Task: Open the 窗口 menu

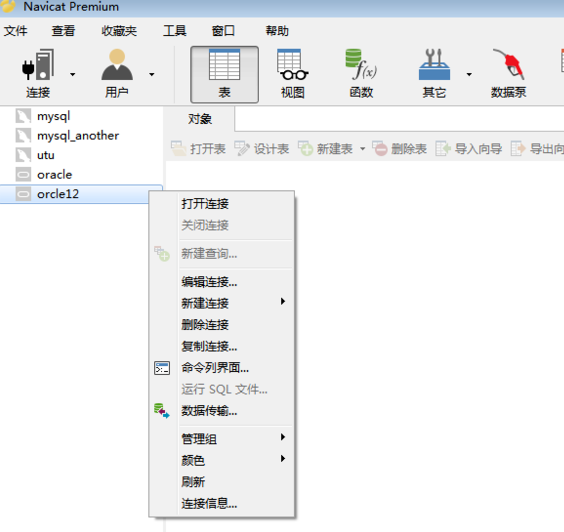Action: point(223,31)
